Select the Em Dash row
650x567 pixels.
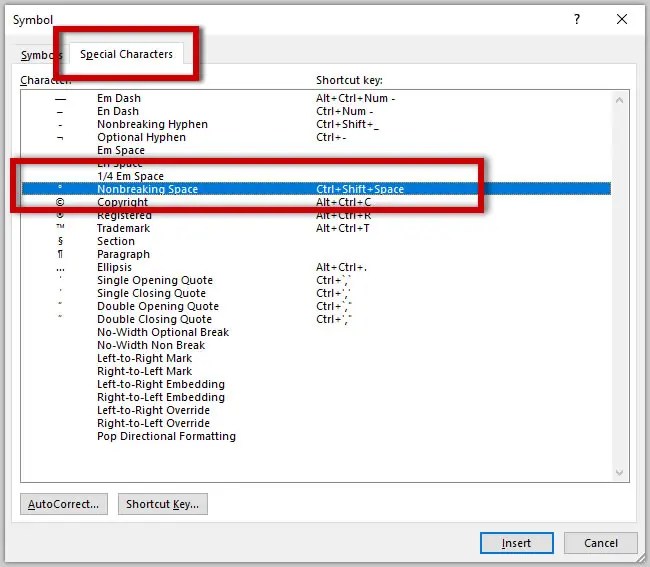click(316, 98)
